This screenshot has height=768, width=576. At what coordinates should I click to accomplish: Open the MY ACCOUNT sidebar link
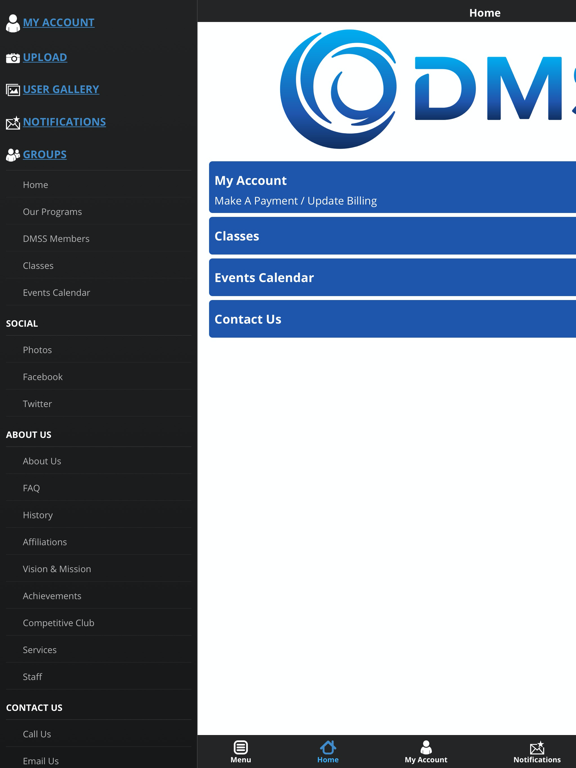click(59, 23)
